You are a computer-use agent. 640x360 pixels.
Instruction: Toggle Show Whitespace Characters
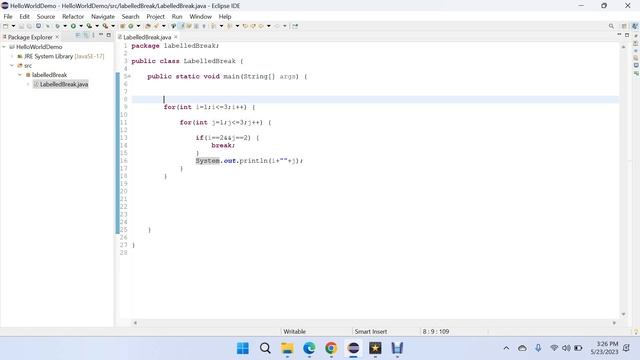(x=204, y=26)
